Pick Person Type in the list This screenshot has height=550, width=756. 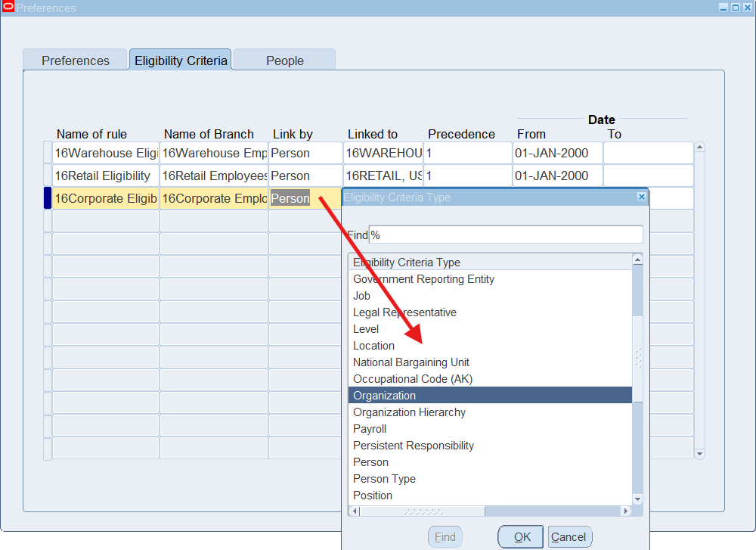coord(384,479)
